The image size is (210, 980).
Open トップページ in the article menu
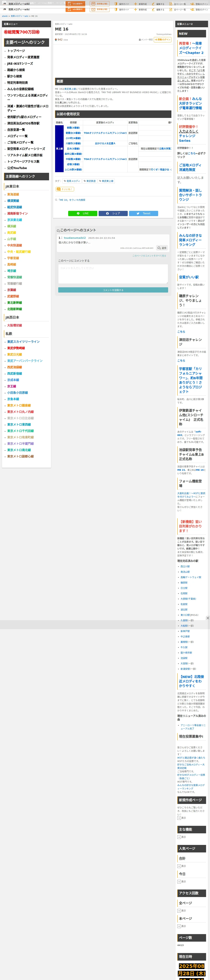(16, 51)
